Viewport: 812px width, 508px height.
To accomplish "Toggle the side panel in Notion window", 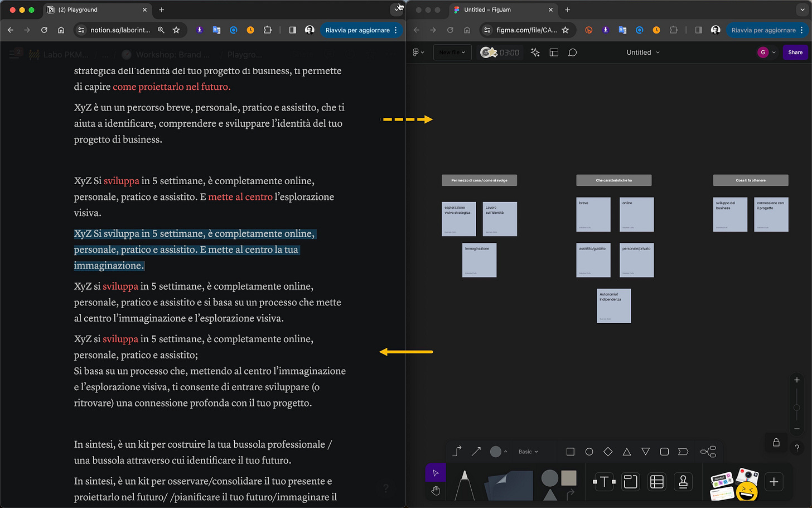I will (293, 30).
